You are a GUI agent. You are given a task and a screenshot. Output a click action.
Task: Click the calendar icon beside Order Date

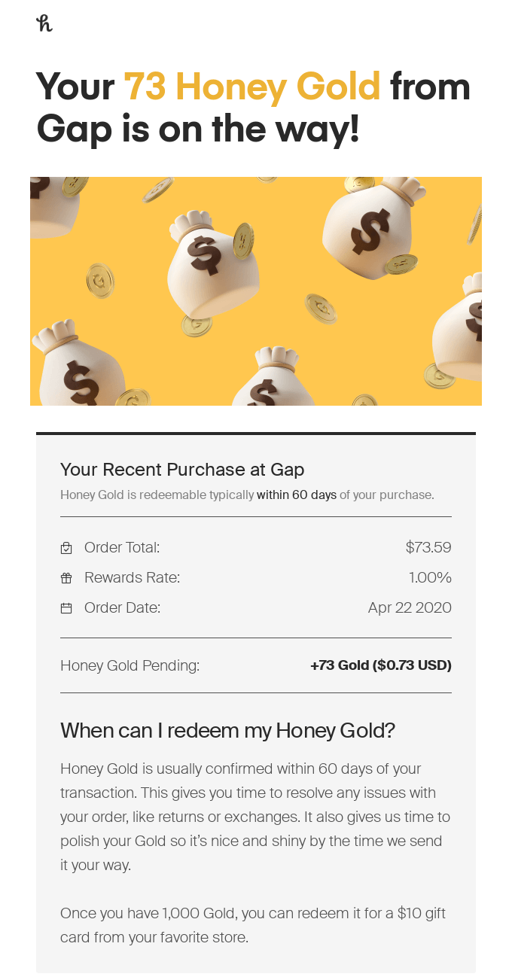pyautogui.click(x=66, y=608)
